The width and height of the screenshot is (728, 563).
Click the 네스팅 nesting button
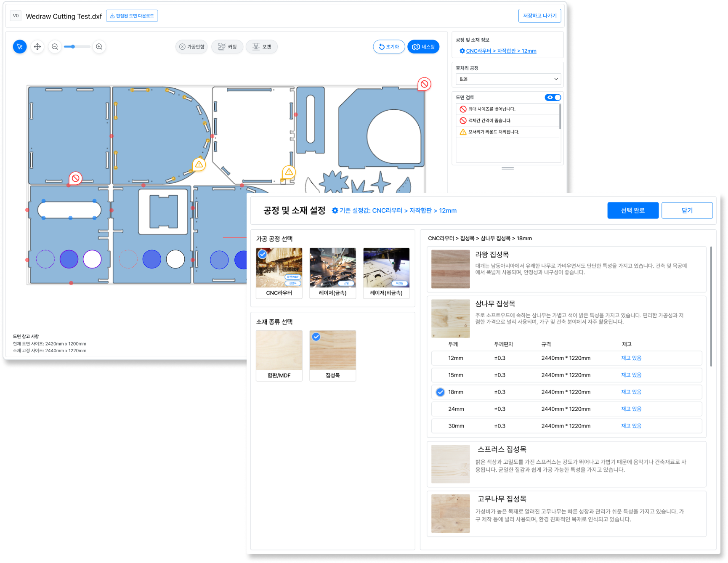(423, 47)
